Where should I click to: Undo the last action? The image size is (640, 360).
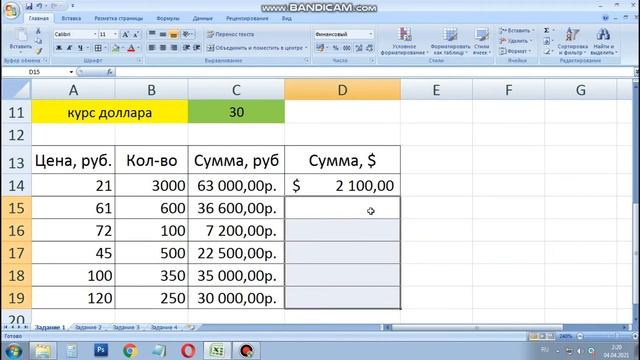pyautogui.click(x=39, y=6)
